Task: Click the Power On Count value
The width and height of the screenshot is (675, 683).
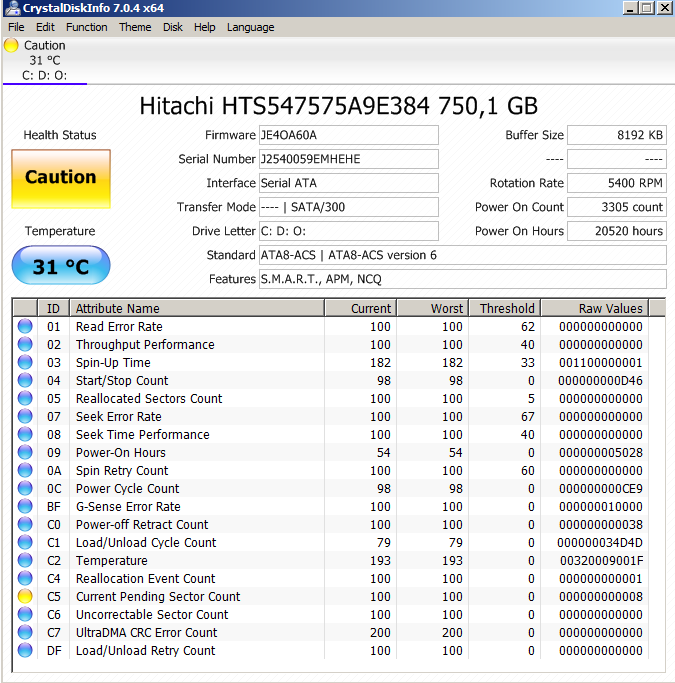Action: [x=617, y=207]
